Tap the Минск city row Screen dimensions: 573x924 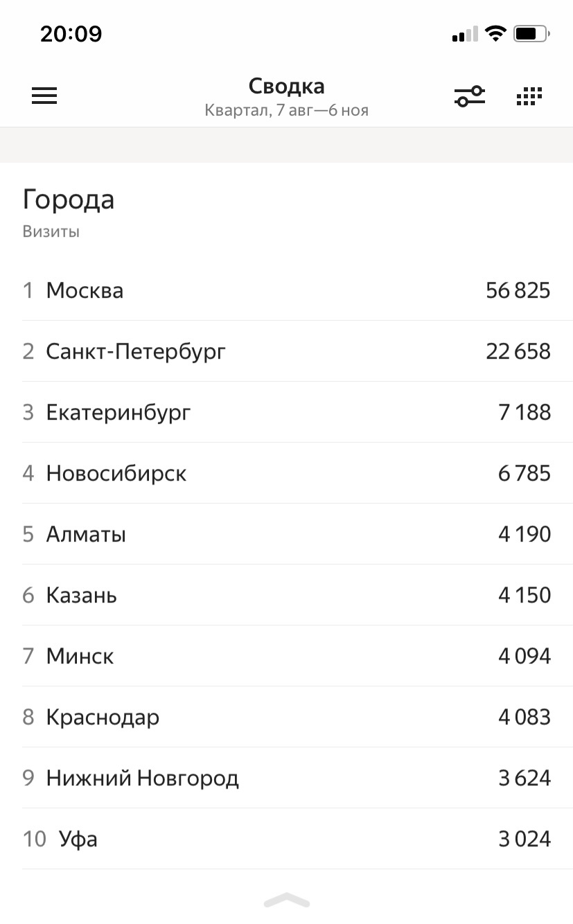286,656
